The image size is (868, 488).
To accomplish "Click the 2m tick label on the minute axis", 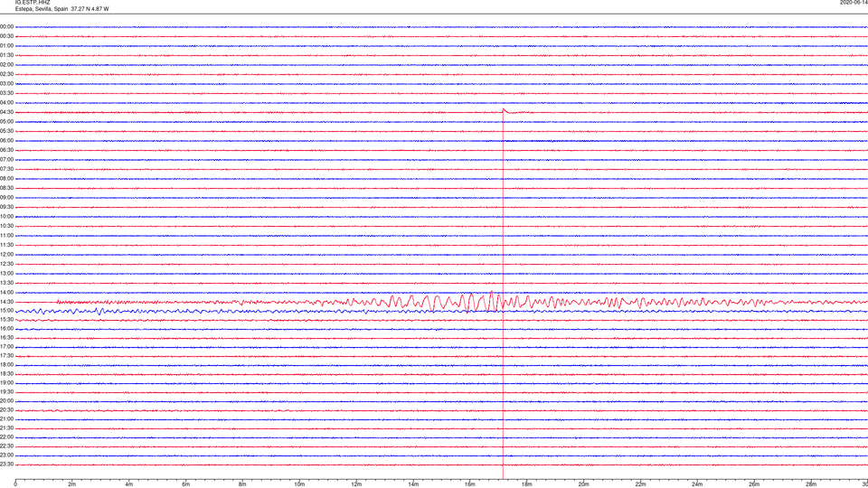I will 72,484.
